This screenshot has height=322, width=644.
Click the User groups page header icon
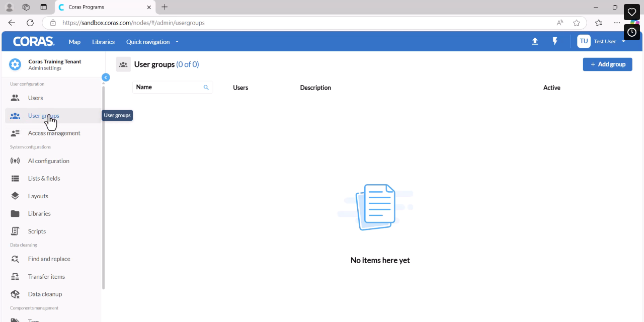click(x=123, y=64)
